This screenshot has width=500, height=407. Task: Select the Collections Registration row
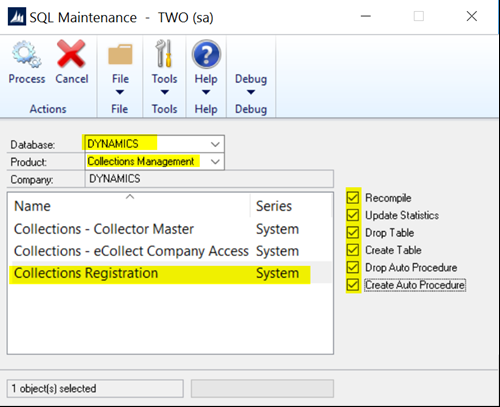pyautogui.click(x=170, y=273)
